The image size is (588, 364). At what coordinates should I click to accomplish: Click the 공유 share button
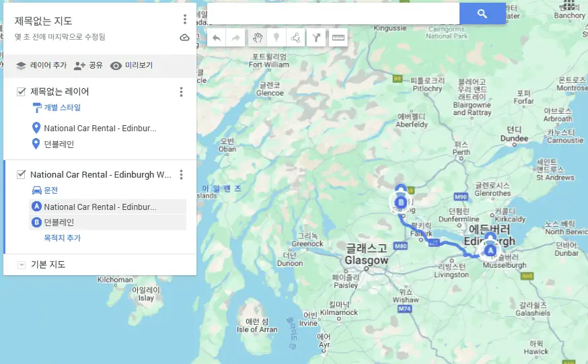click(88, 66)
